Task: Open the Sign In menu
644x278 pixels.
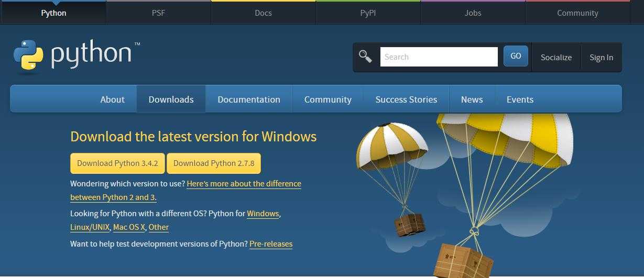Action: pyautogui.click(x=601, y=57)
